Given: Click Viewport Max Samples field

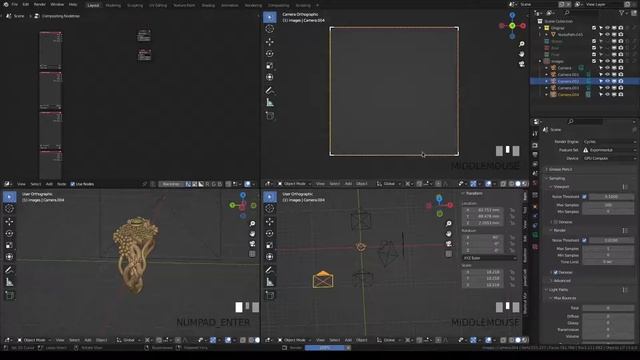Looking at the screenshot, I should 608,205.
